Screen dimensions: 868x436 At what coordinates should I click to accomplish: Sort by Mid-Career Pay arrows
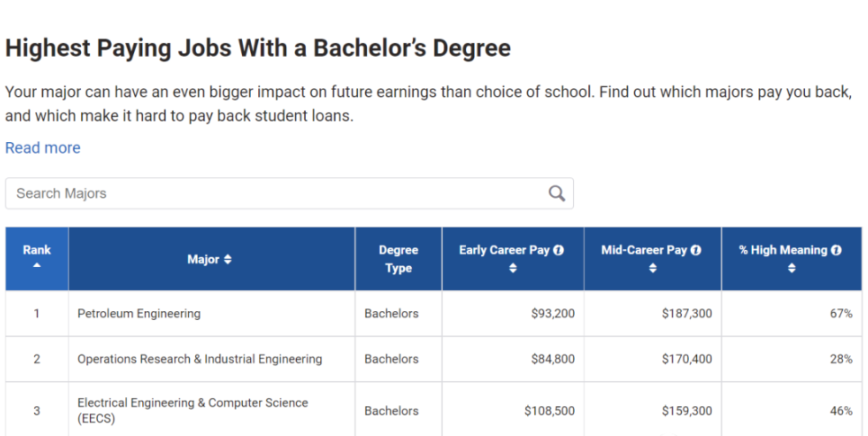653,269
